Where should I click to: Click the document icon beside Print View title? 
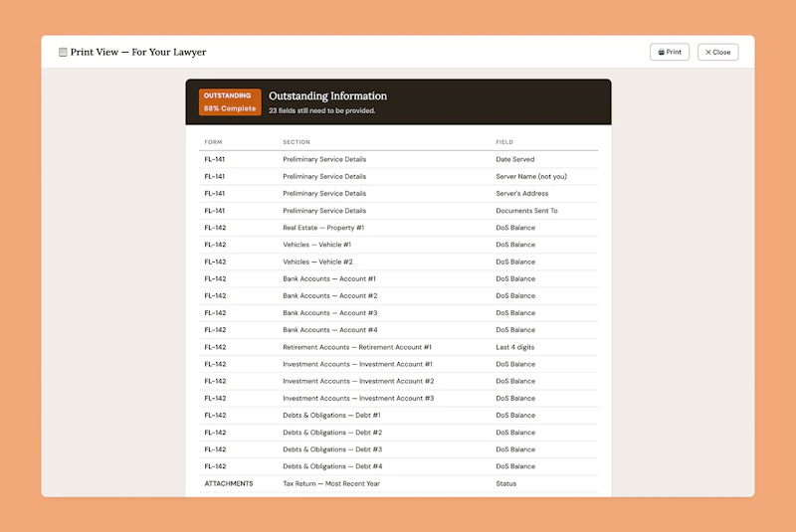pos(63,52)
